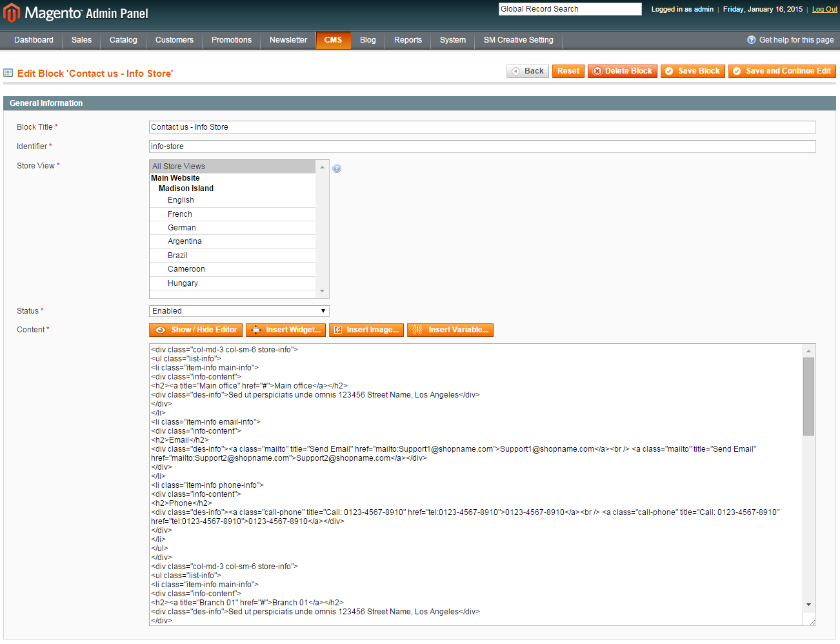
Task: Open the SM Creative Setting menu
Action: click(519, 40)
